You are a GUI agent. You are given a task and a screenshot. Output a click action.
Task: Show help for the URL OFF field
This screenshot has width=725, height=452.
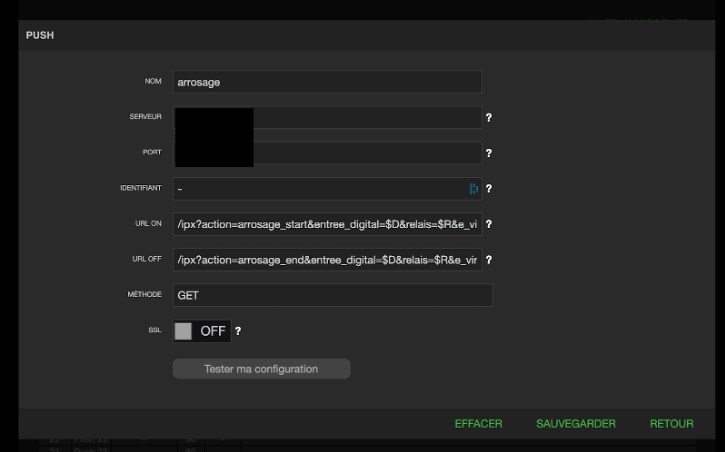tap(489, 260)
